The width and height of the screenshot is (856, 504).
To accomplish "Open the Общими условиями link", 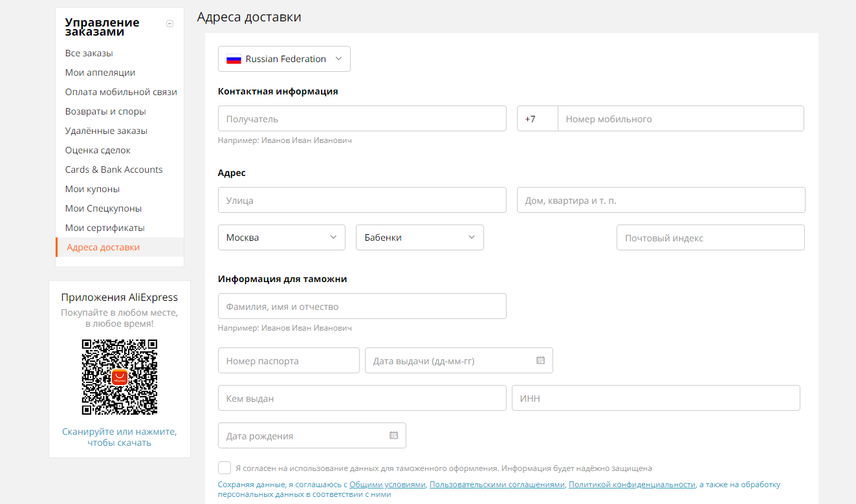I will [x=388, y=485].
